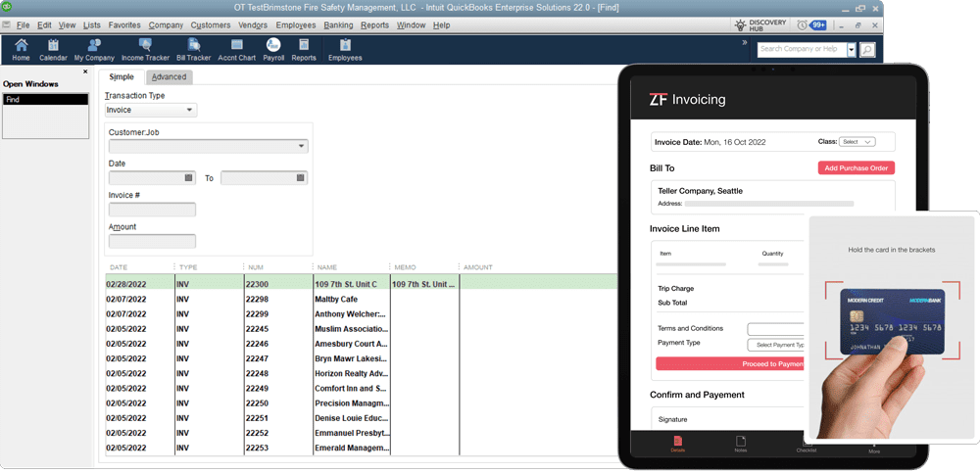Click the Search Company or Help field
Image resolution: width=980 pixels, height=473 pixels.
(802, 49)
